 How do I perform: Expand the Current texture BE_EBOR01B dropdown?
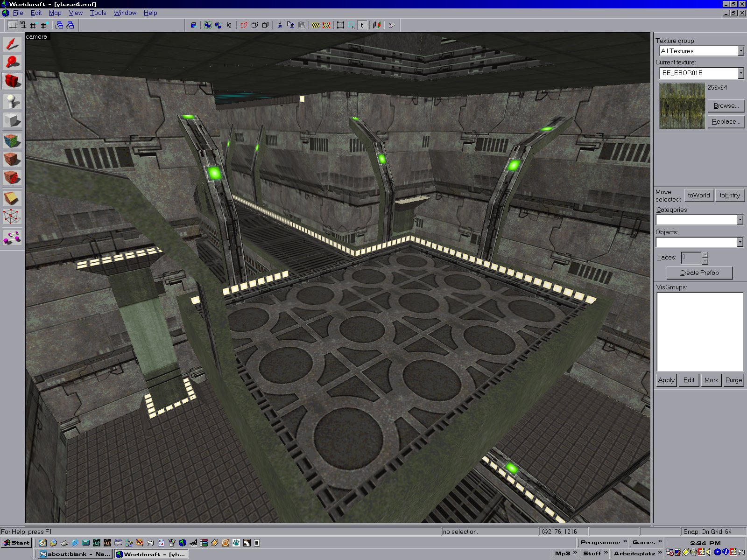pos(740,73)
